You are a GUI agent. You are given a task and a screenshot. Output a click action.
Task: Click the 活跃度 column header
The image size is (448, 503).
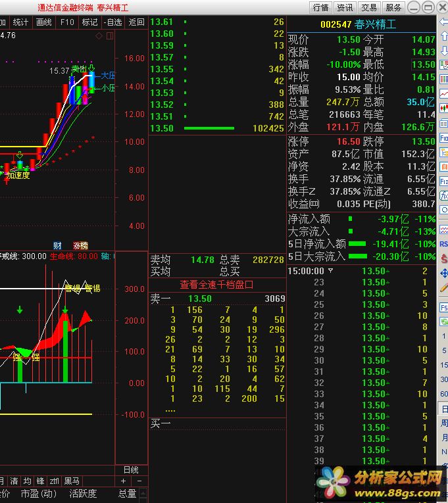tap(83, 494)
